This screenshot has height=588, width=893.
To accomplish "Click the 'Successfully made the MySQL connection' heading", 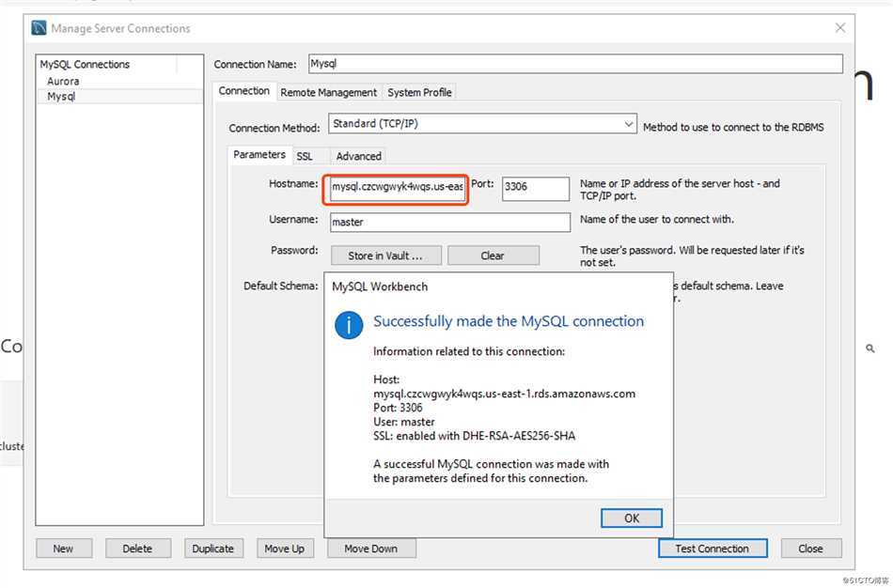I will (509, 321).
